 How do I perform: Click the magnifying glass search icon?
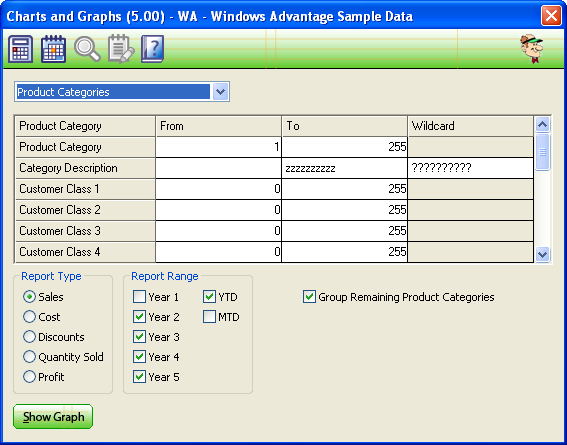point(87,49)
